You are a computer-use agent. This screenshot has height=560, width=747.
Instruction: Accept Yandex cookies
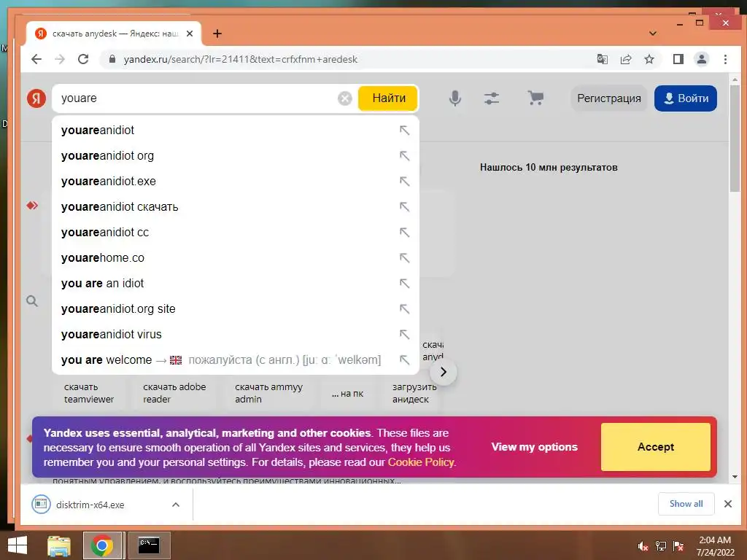[x=656, y=447]
